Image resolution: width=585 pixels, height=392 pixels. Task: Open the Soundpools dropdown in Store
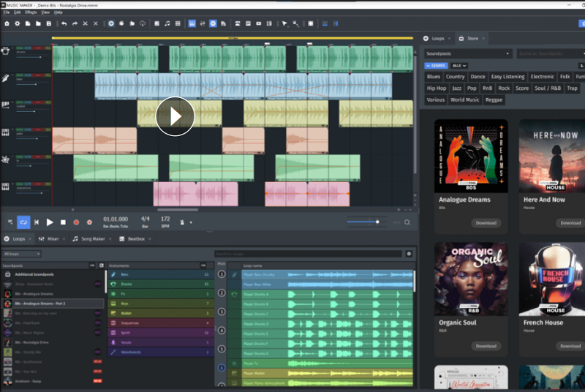[467, 53]
